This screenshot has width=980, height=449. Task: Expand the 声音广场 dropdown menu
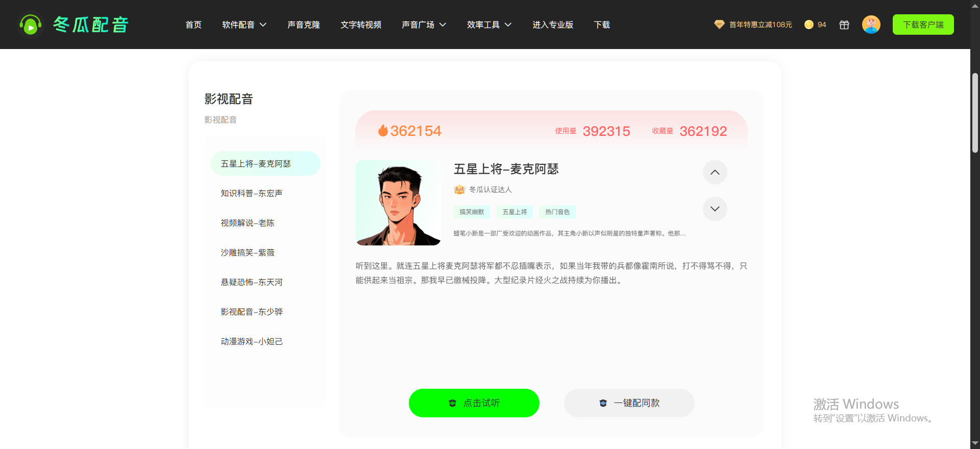424,25
